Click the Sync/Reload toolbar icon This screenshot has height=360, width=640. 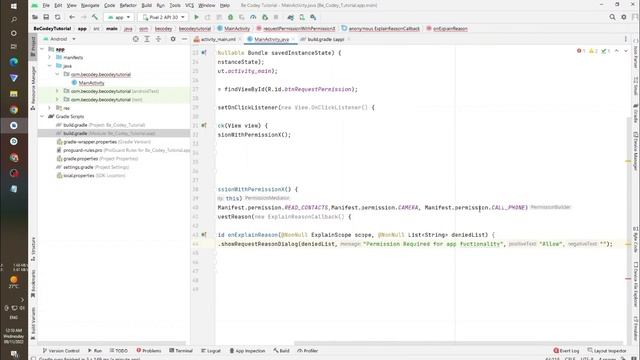point(58,17)
